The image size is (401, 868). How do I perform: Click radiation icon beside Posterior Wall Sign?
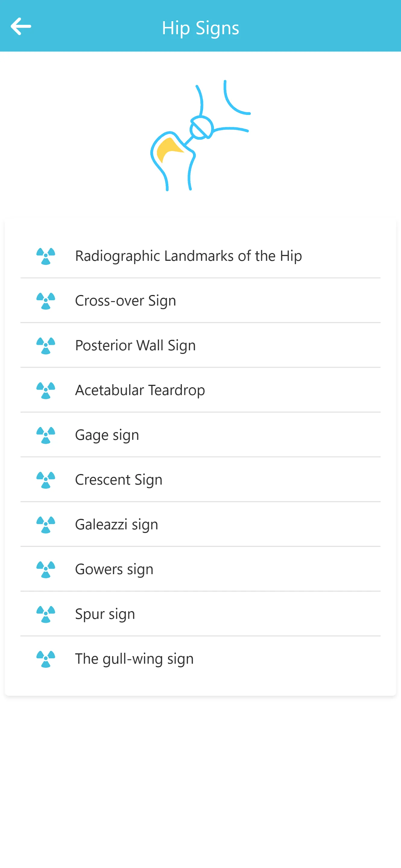(x=46, y=346)
